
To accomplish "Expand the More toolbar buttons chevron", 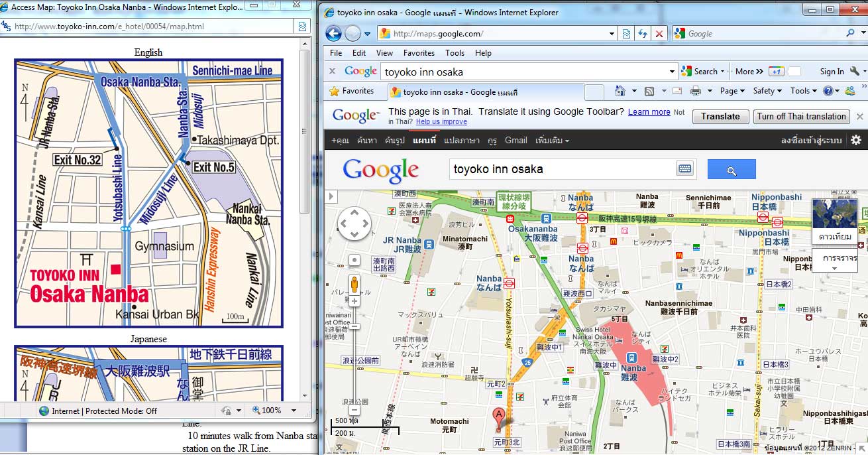I will (x=749, y=72).
